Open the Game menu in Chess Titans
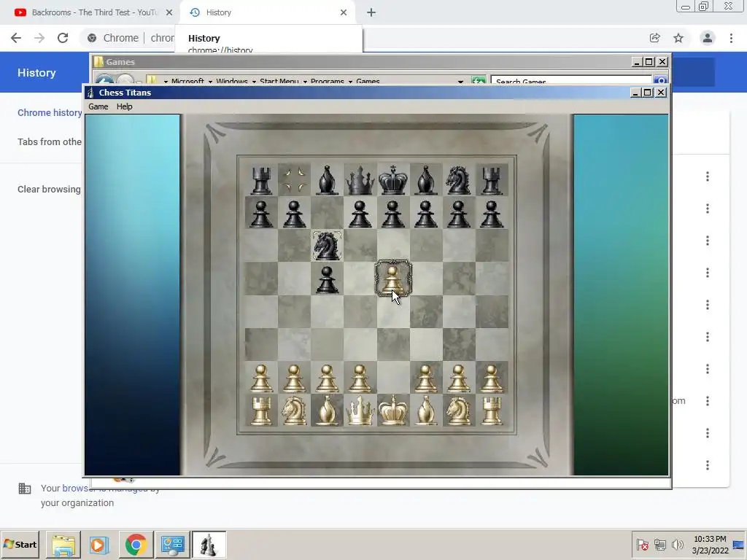 tap(98, 106)
